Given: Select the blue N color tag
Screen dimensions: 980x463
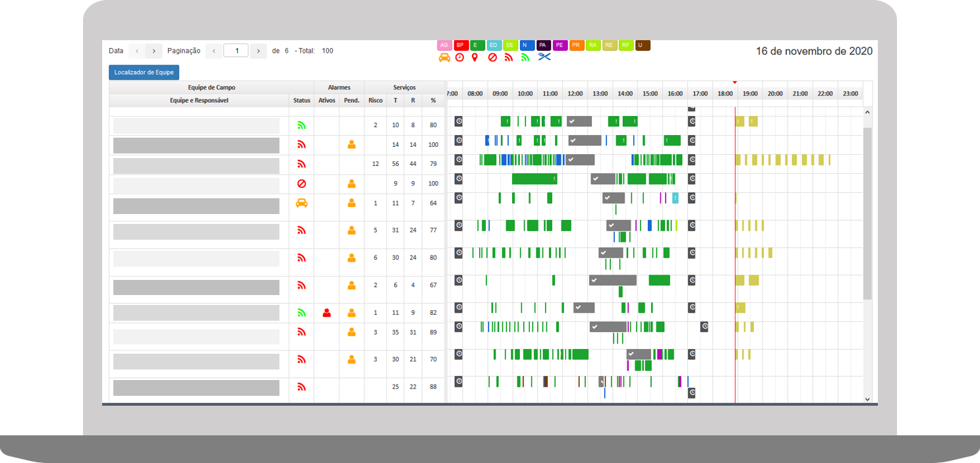Looking at the screenshot, I should pos(526,45).
